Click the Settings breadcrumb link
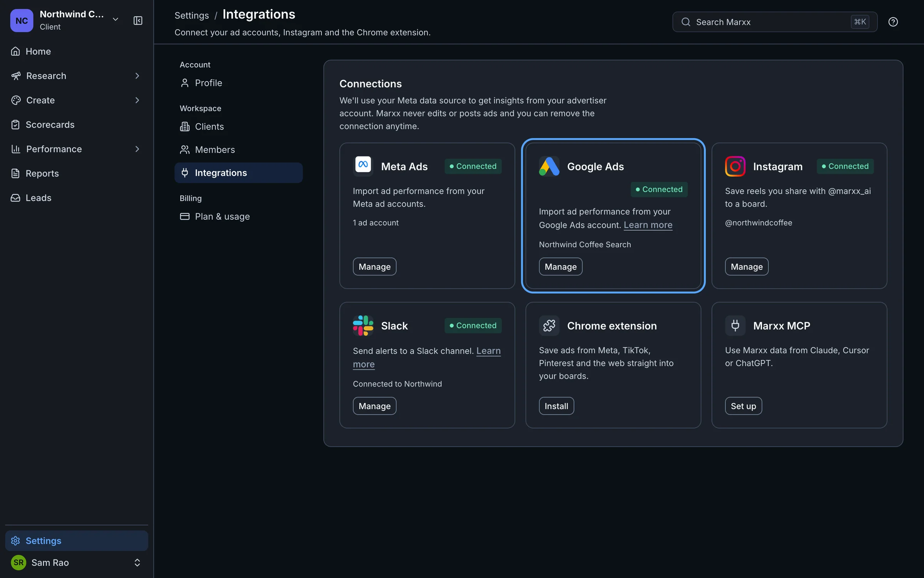Image resolution: width=924 pixels, height=578 pixels. pos(191,15)
